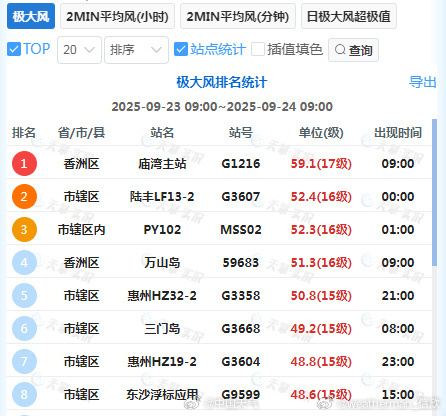Click the red rank 1 badge
The image size is (446, 416).
pyautogui.click(x=24, y=163)
